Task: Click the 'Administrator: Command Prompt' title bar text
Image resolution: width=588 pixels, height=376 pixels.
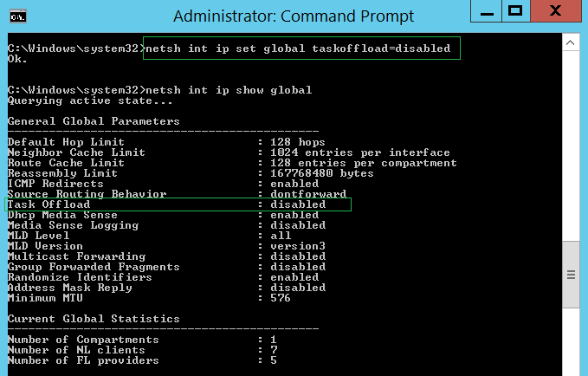Action: (x=294, y=16)
